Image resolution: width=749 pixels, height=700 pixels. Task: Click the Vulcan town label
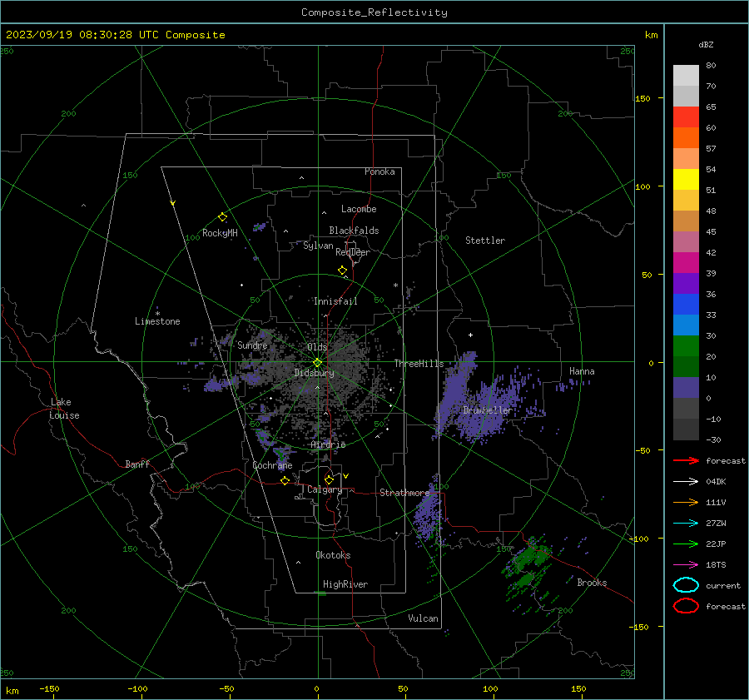(x=423, y=618)
